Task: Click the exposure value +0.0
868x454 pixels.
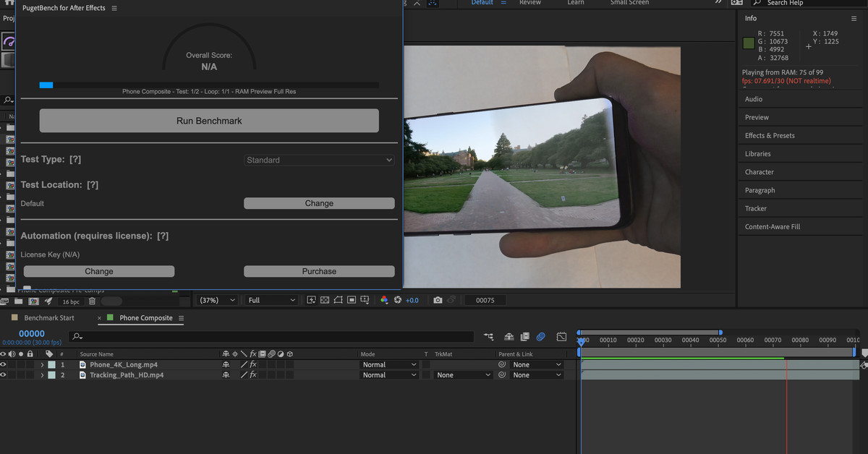Action: 412,300
